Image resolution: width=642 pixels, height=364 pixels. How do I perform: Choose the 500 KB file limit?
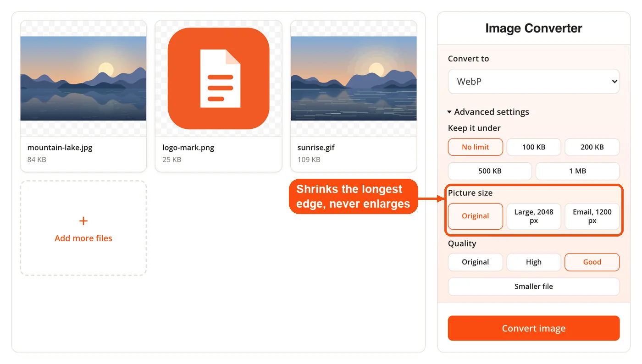tap(490, 171)
